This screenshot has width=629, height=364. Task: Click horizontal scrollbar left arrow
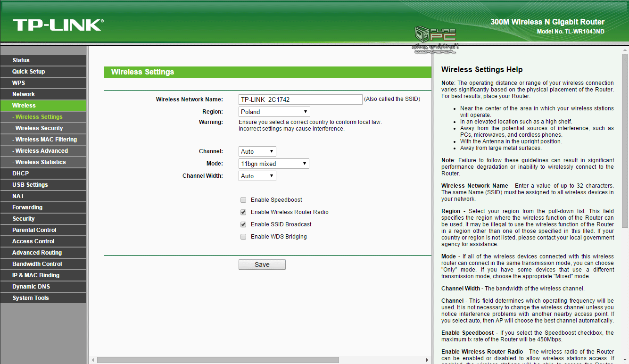pos(93,360)
